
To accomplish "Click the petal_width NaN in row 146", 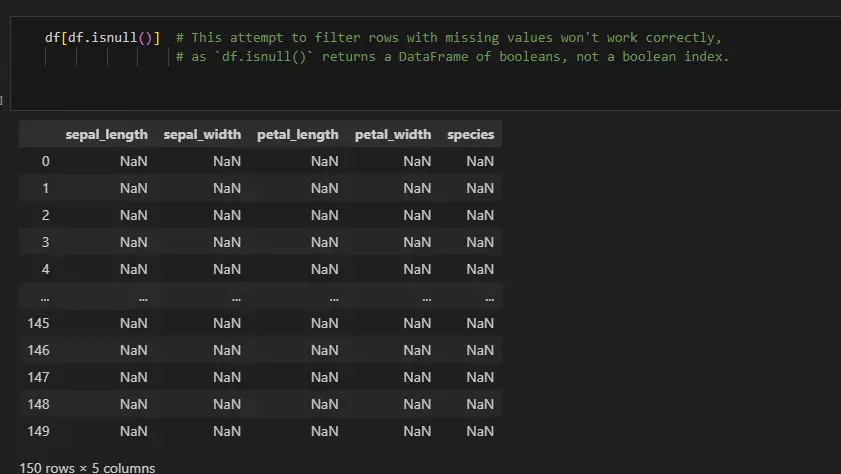I will 417,350.
